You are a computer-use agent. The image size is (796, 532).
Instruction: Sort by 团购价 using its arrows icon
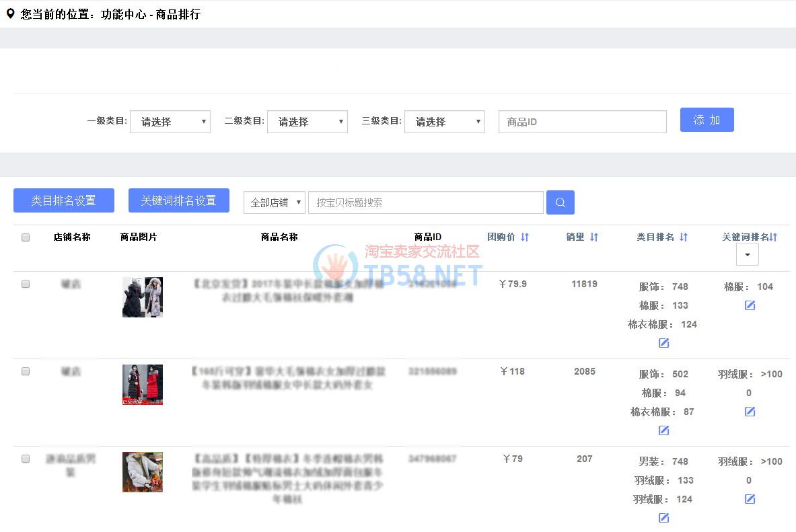tap(525, 237)
